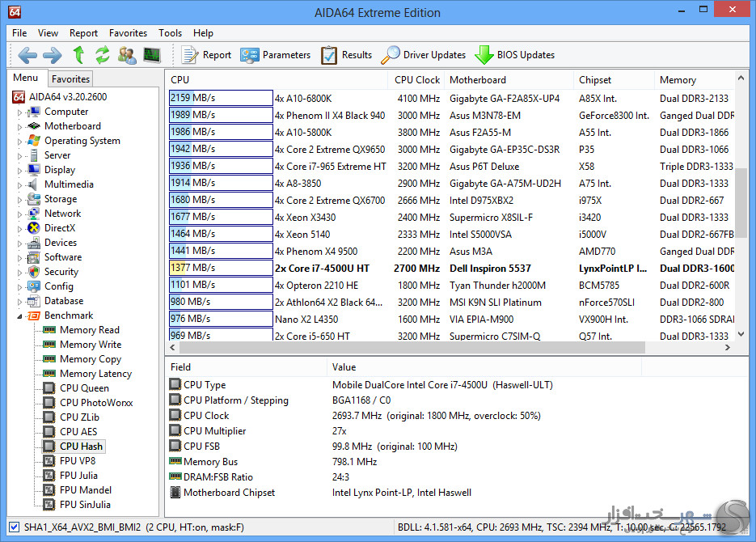Expand the Computer tree node
The width and height of the screenshot is (756, 542).
point(20,112)
